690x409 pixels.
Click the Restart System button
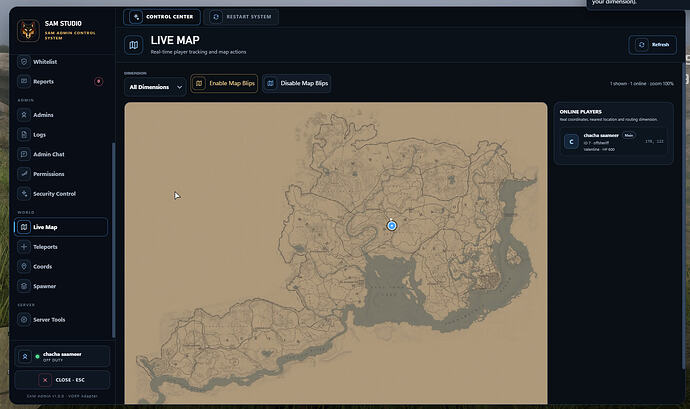click(241, 17)
